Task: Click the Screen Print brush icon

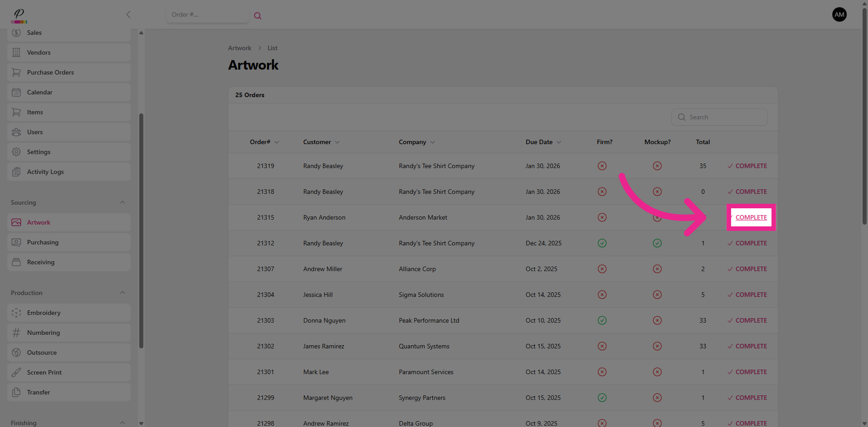Action: (x=16, y=372)
